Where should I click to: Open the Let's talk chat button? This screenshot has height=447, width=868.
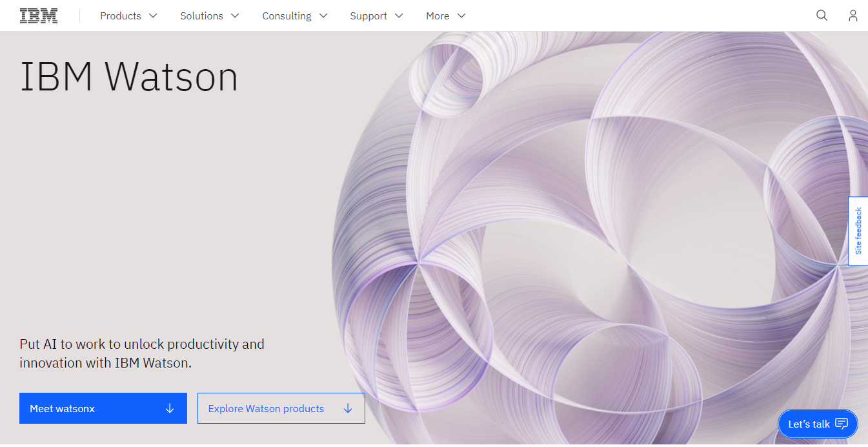point(818,424)
